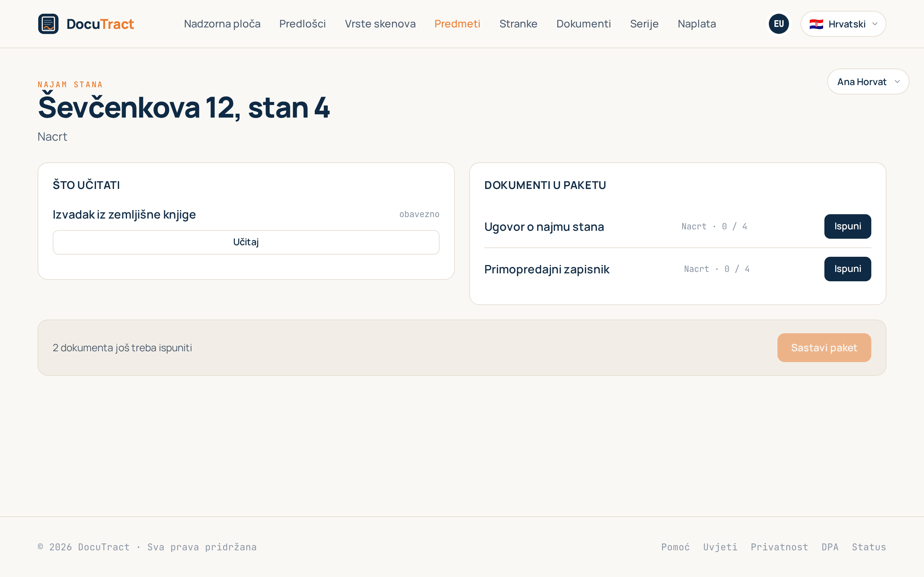This screenshot has height=577, width=924.
Task: Go to Nadzorna ploča
Action: click(x=222, y=24)
